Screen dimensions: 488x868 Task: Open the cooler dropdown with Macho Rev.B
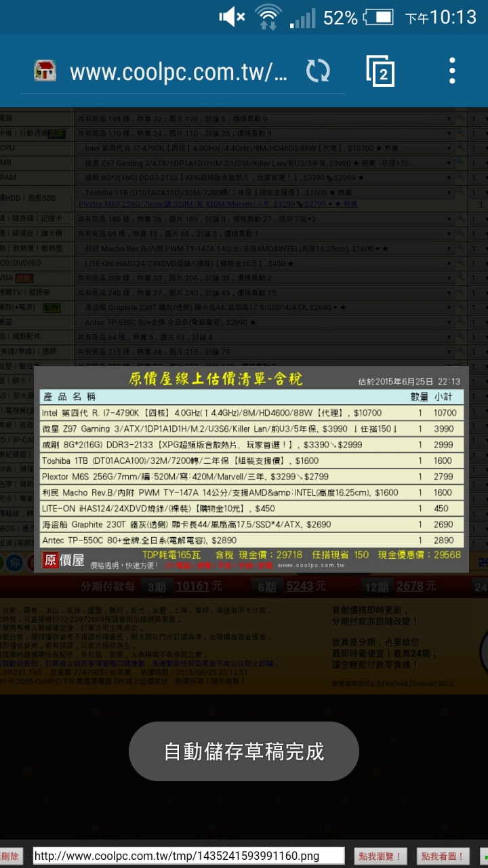265,249
